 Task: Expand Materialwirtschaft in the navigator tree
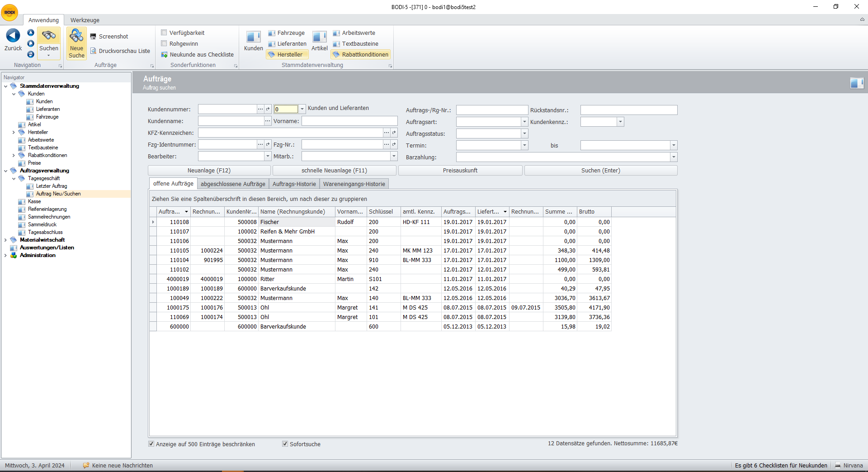[5, 240]
